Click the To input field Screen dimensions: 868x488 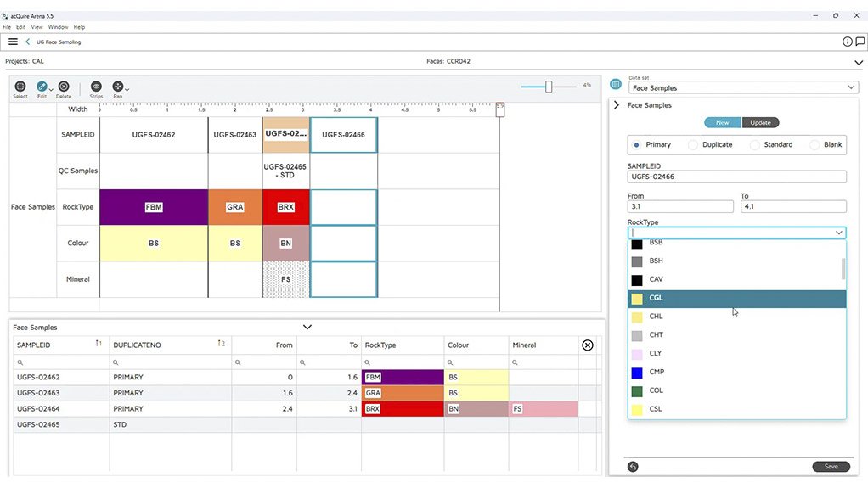tap(793, 206)
